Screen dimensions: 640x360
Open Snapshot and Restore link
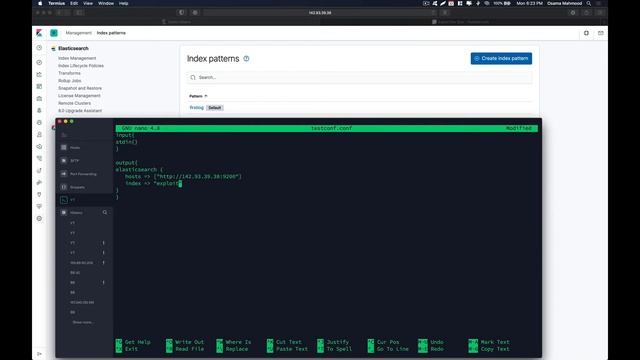click(80, 88)
